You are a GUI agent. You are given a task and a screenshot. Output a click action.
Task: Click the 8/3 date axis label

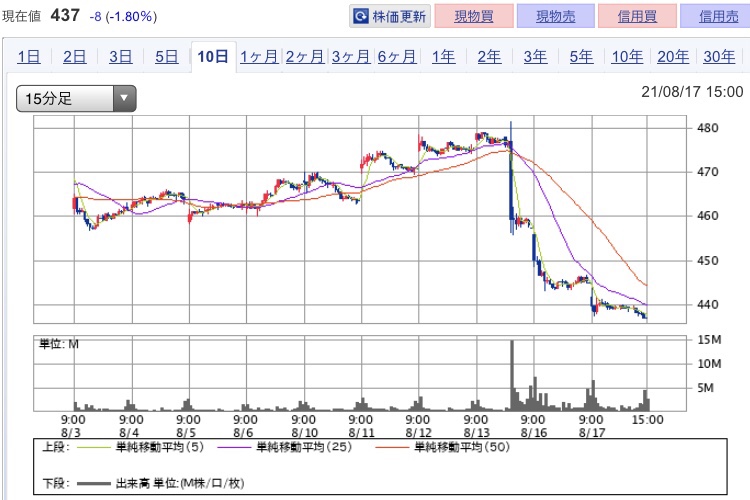click(x=71, y=433)
